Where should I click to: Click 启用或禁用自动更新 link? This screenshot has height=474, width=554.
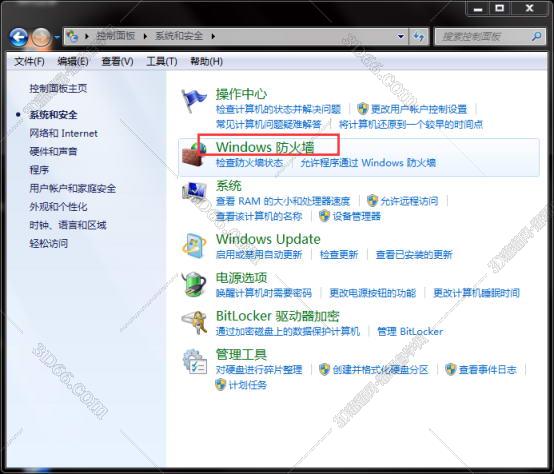click(259, 255)
